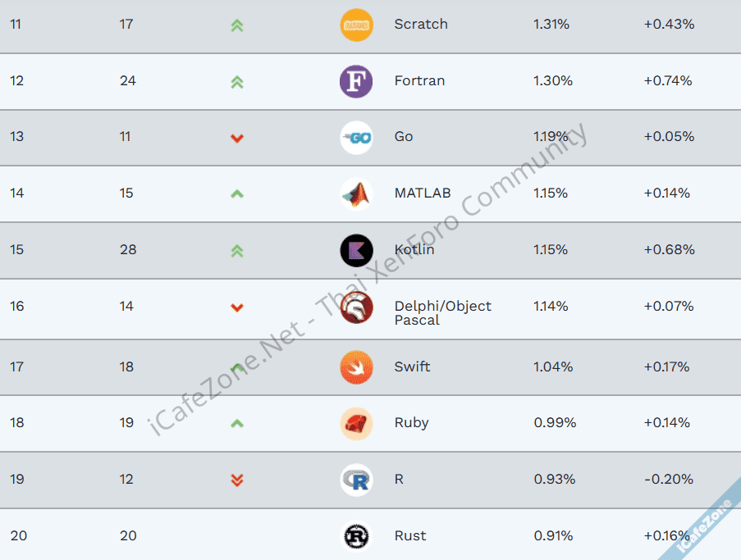The width and height of the screenshot is (741, 560).
Task: Click the Scratch language logo
Action: (356, 25)
